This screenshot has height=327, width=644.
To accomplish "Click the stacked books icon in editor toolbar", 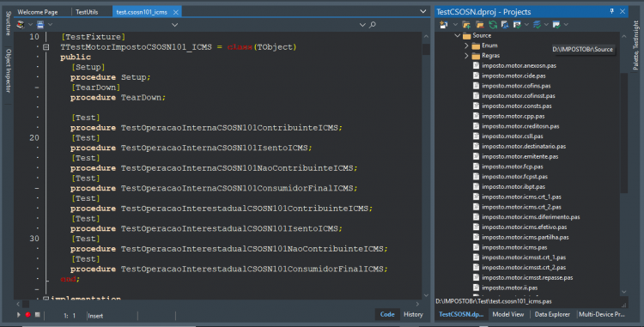I will 20,25.
